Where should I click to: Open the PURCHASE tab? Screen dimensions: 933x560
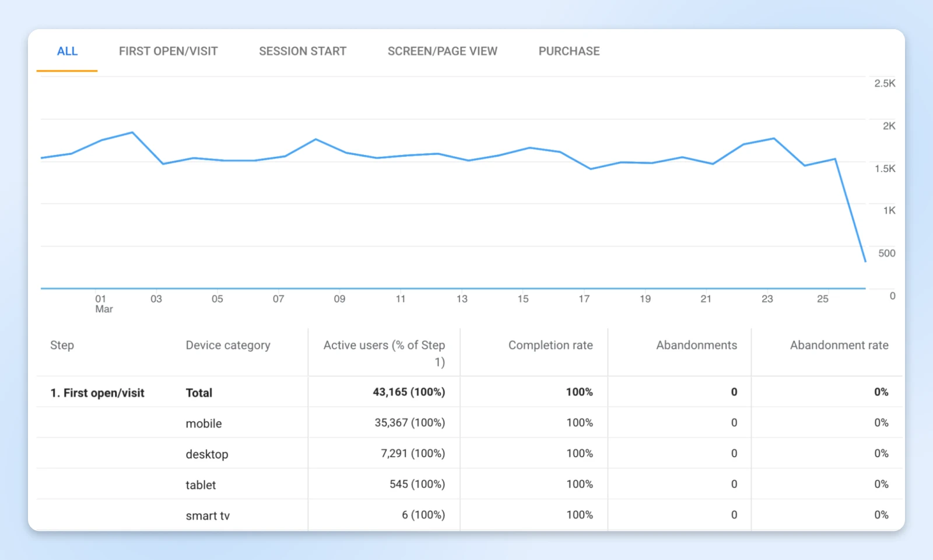coord(569,51)
